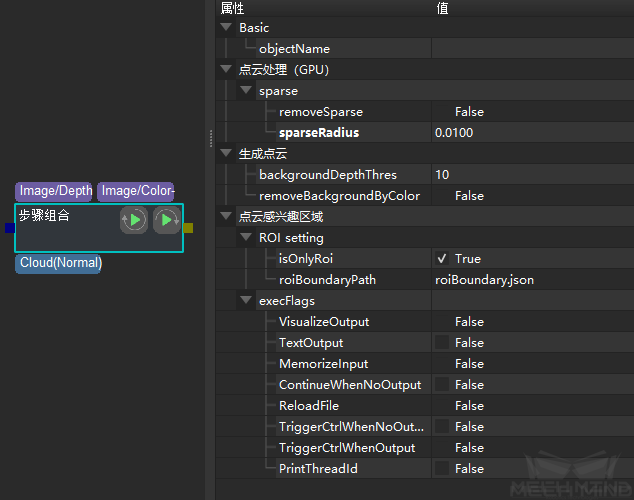Screen dimensions: 634x500
Task: Enable the VisualizeOutput checkbox
Action: 442,322
